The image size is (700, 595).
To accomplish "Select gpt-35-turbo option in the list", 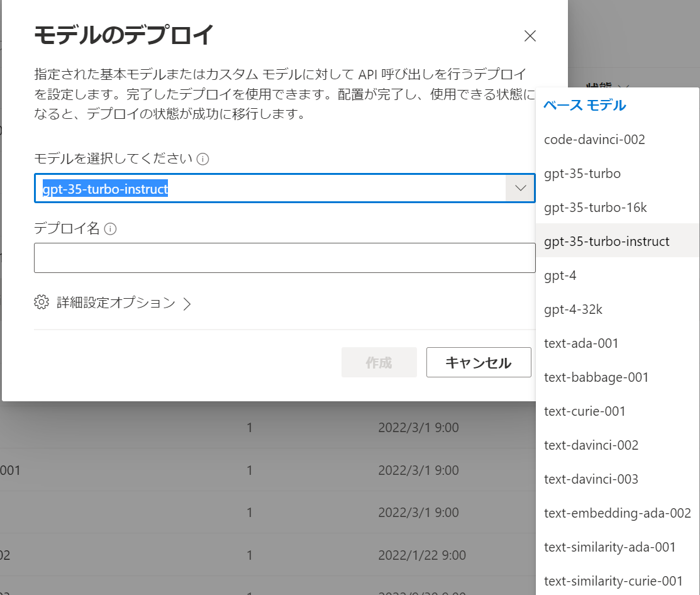I will [618, 174].
